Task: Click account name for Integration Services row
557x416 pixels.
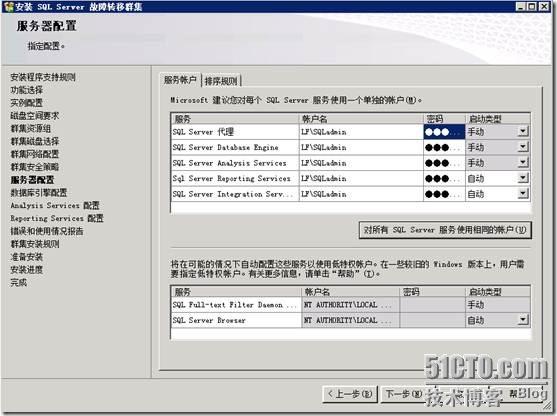Action: coord(361,194)
